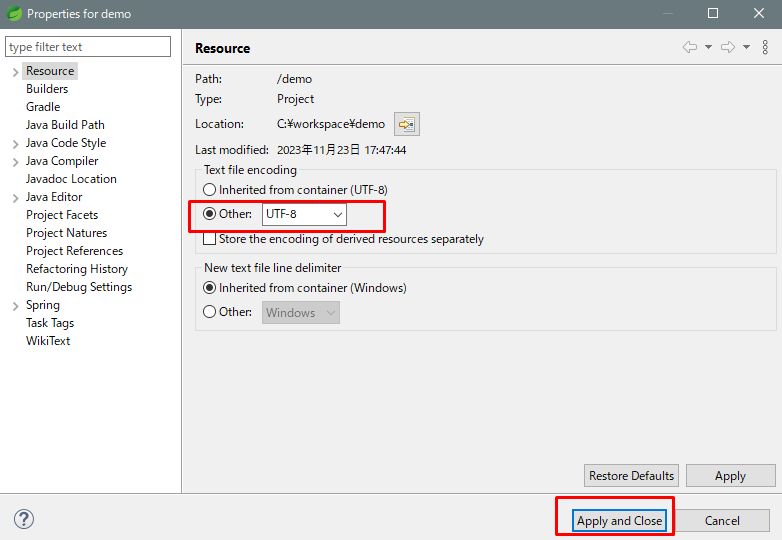
Task: Open Task Tags page
Action: point(50,323)
